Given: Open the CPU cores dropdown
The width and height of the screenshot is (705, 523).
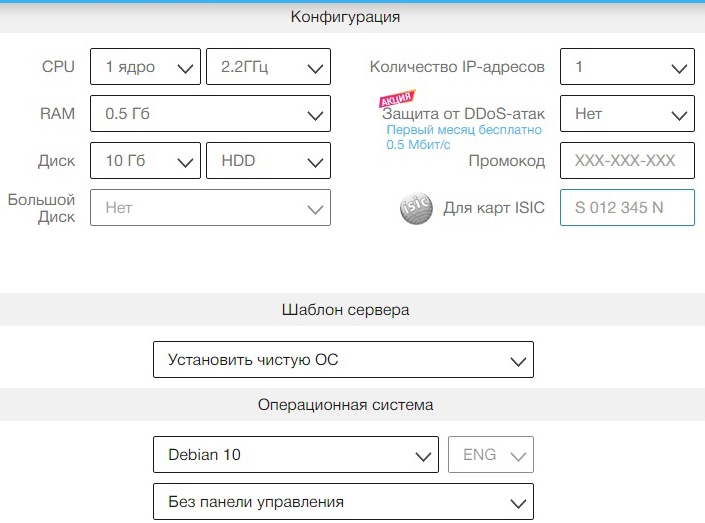Looking at the screenshot, I should coord(145,68).
